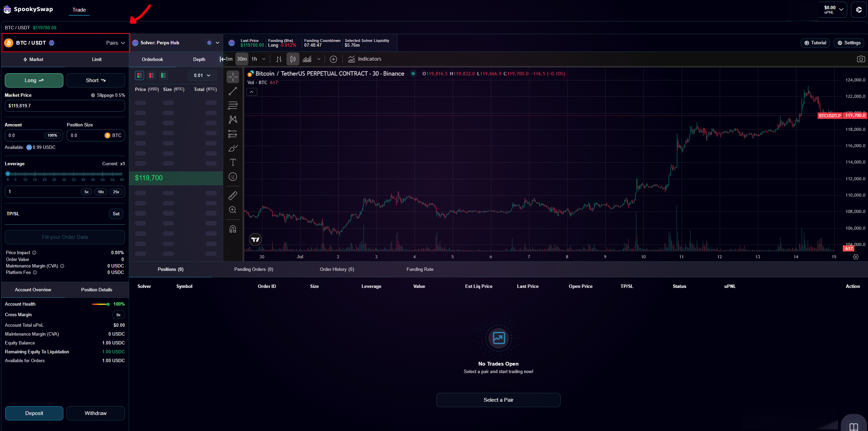Viewport: 868px width, 431px height.
Task: Expand the 0.01 orderbook precision dropdown
Action: tap(202, 75)
